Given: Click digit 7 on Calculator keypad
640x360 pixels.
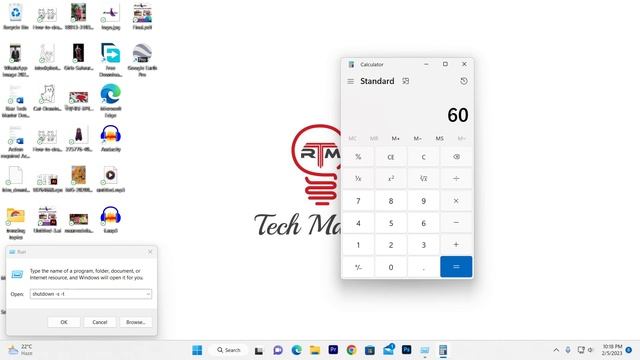Looking at the screenshot, I should [358, 201].
